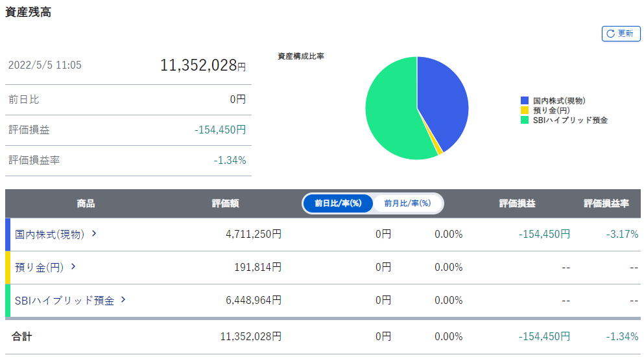The height and width of the screenshot is (357, 644).
Task: Click the green legend square for SBIハイブリッド預金
Action: pos(525,121)
